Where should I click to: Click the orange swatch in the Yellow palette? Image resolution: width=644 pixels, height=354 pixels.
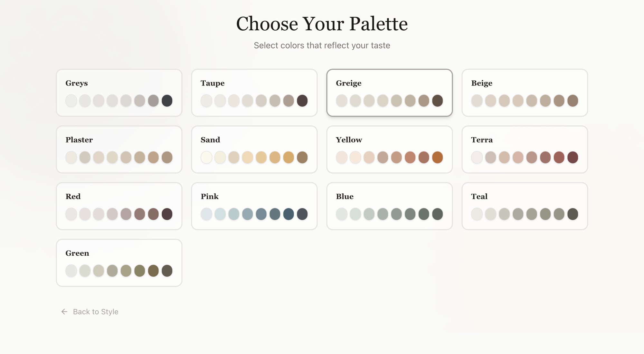[x=437, y=157]
